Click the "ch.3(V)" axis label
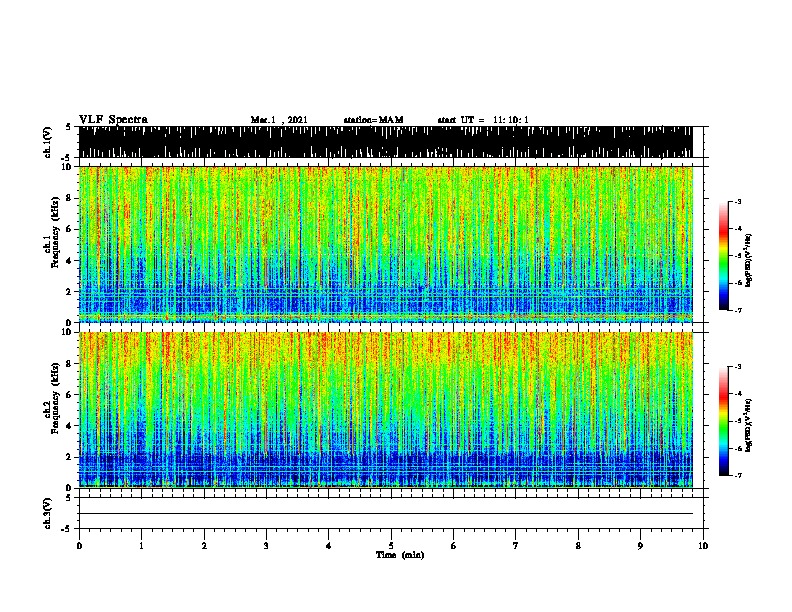The width and height of the screenshot is (792, 612). point(47,513)
